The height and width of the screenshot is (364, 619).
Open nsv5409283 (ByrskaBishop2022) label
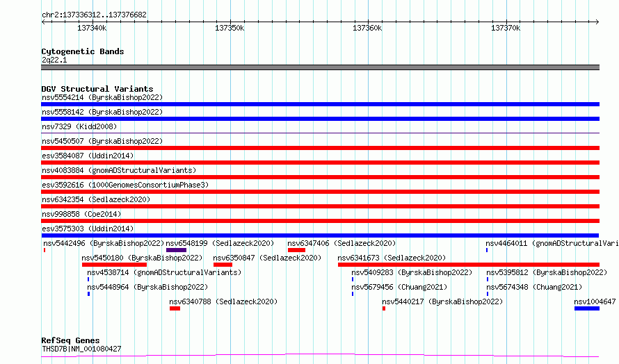tap(412, 272)
